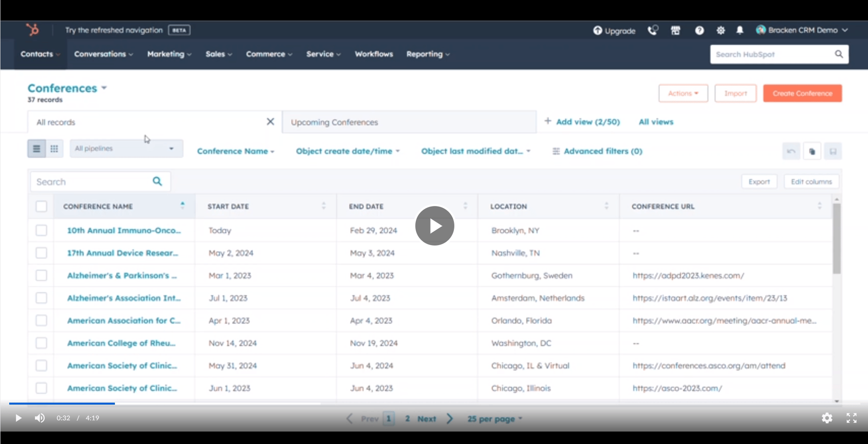
Task: Expand the Conferences object dropdown
Action: coord(67,88)
